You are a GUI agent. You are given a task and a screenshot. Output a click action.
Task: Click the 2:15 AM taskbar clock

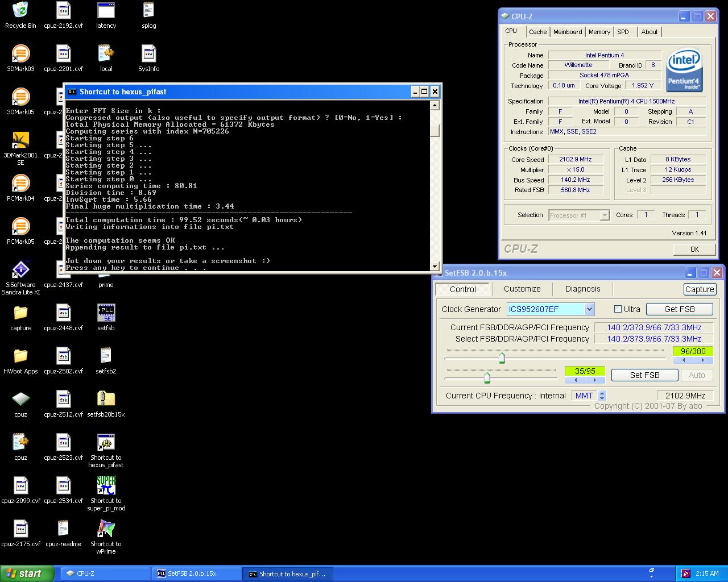[x=707, y=573]
